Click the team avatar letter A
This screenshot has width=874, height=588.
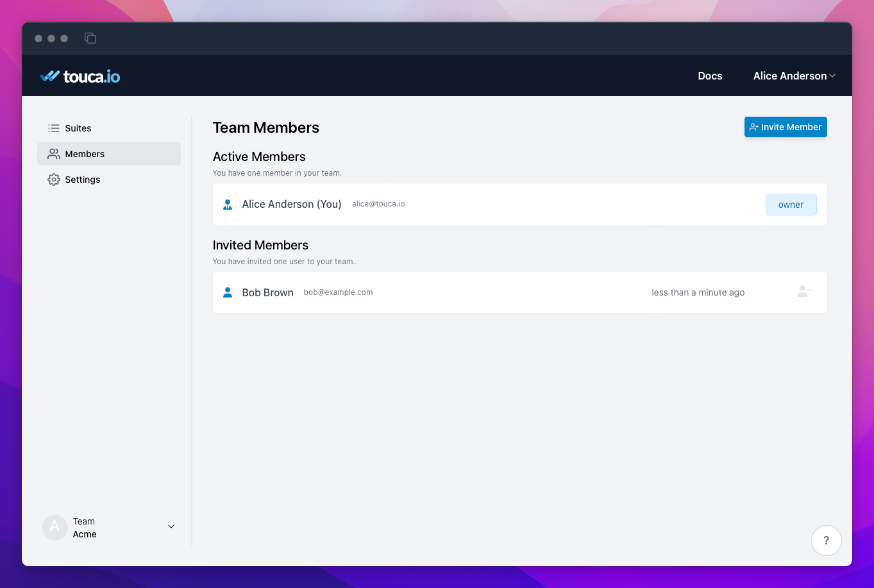tap(55, 527)
